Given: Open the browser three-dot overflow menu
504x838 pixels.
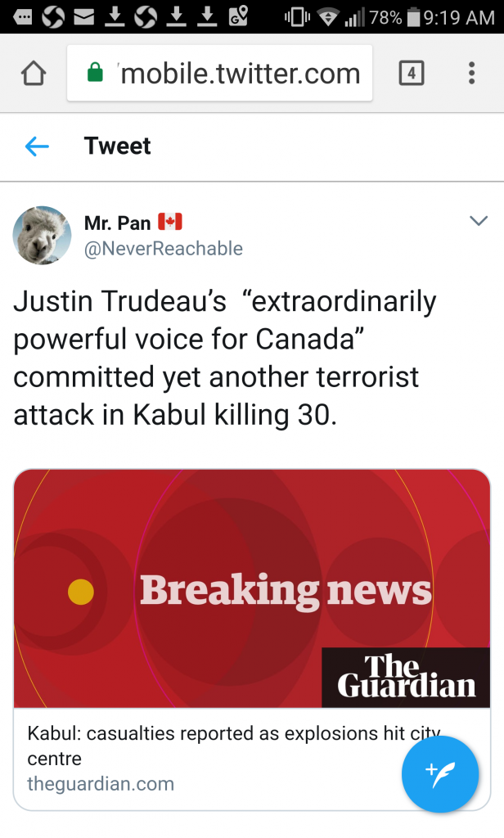Looking at the screenshot, I should click(471, 74).
